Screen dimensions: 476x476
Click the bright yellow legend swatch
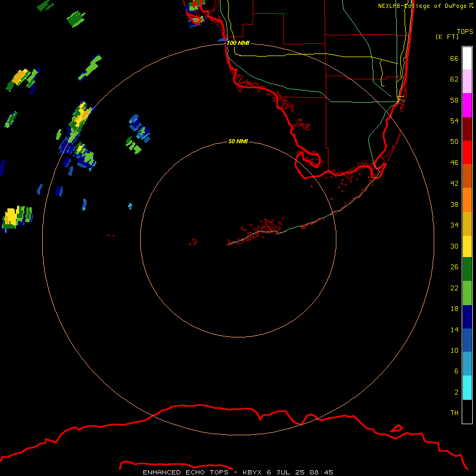(x=467, y=246)
